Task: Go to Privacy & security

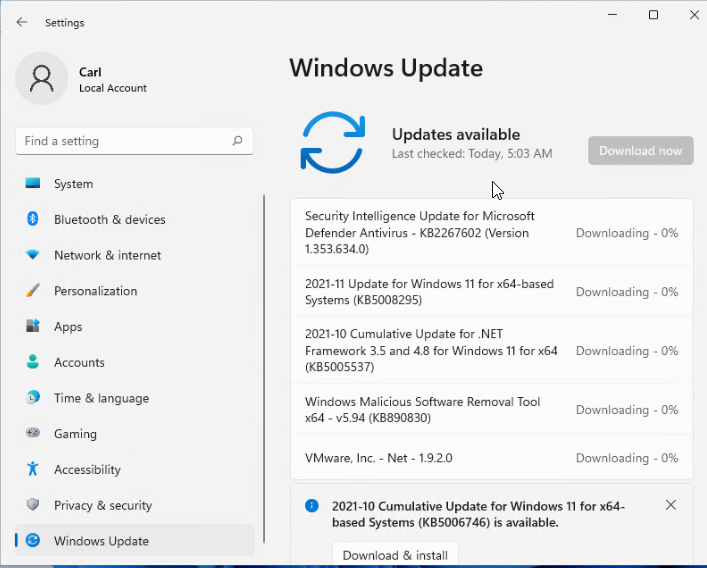Action: coord(134,505)
